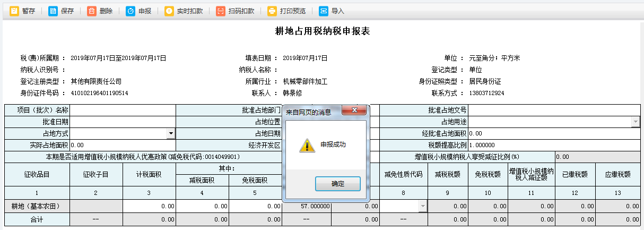The image size is (644, 230).
Task: Click the 经批准占地面积 field
Action: coord(554,133)
